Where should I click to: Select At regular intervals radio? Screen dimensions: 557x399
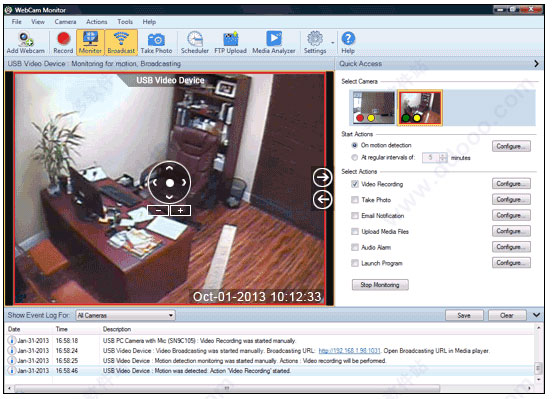click(355, 157)
